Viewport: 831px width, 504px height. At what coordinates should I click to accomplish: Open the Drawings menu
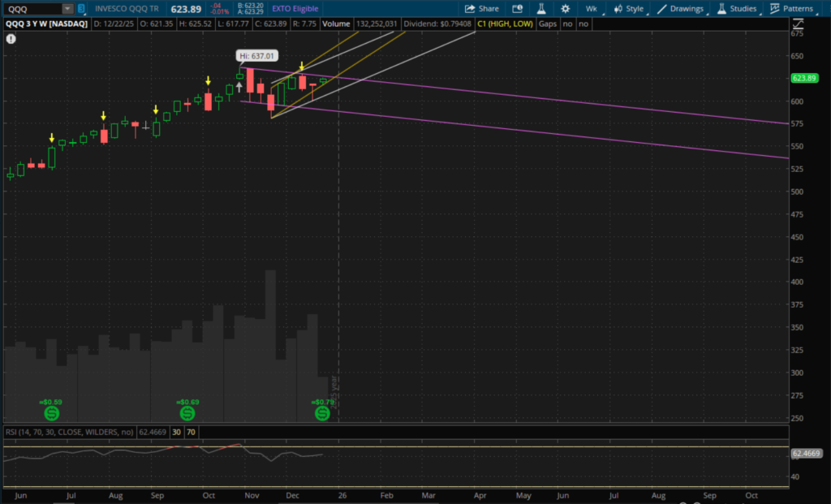click(680, 9)
